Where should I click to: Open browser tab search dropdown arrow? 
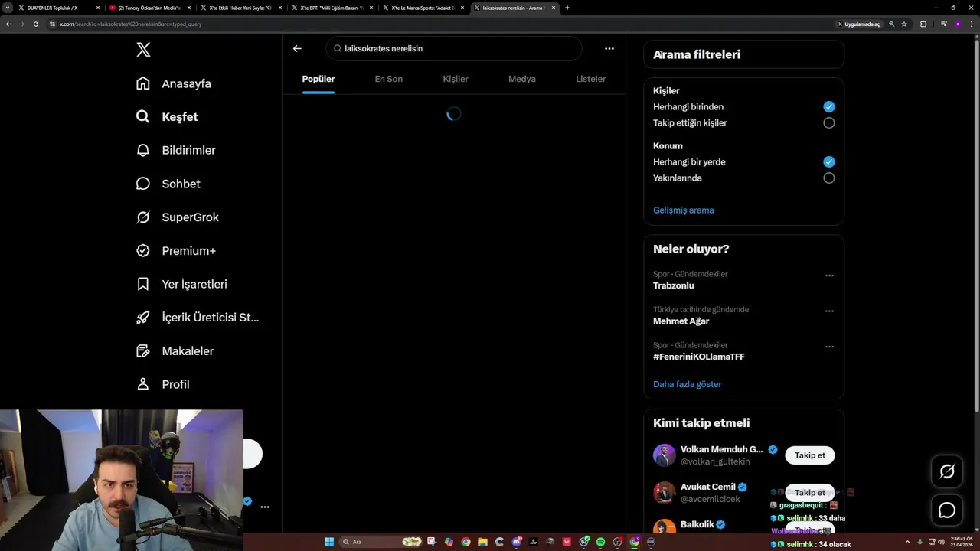pos(8,8)
